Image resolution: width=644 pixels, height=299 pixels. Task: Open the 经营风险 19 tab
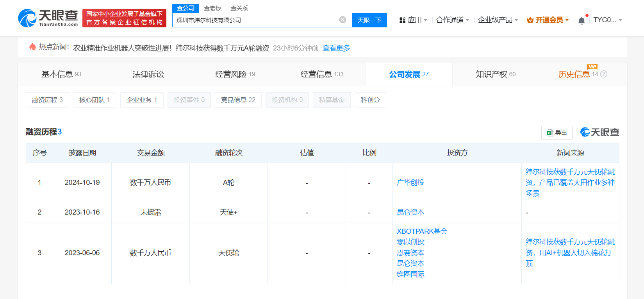[235, 74]
